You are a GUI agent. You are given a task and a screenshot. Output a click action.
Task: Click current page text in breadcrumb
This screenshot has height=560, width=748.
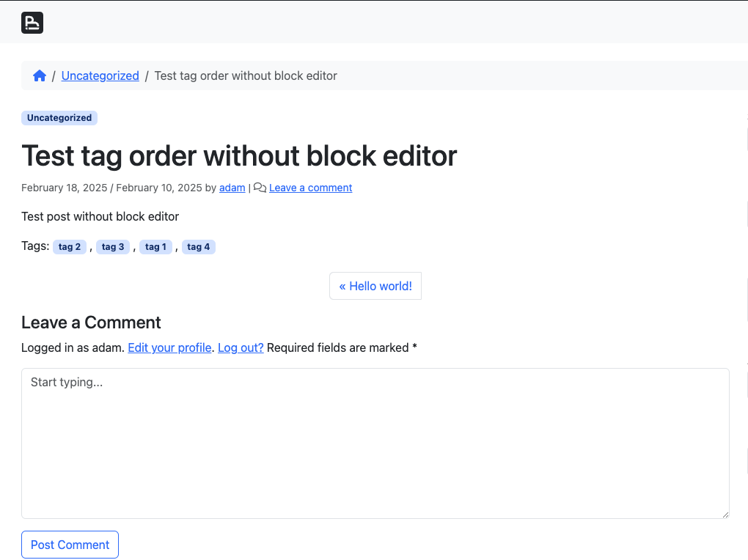click(x=246, y=75)
